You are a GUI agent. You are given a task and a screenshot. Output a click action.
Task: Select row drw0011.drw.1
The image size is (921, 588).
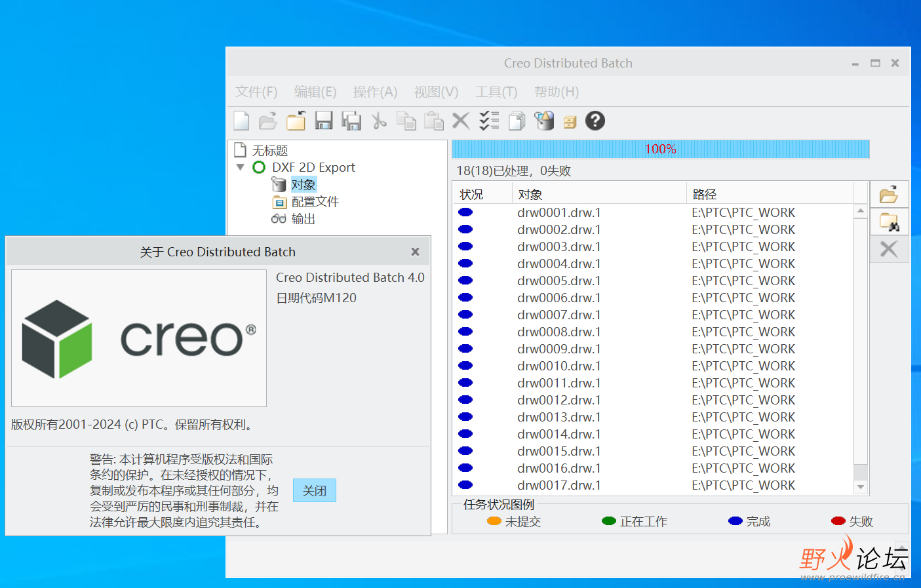point(654,383)
